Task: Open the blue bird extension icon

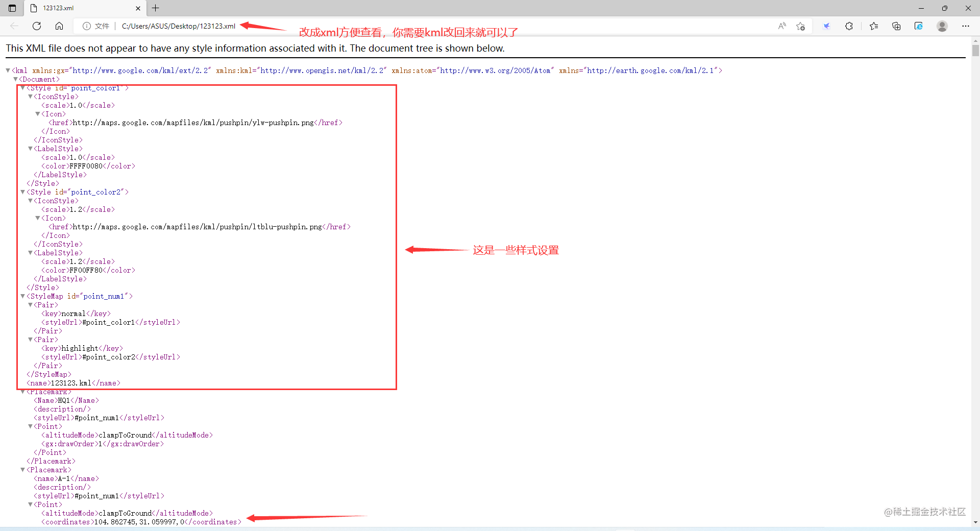Action: (826, 26)
